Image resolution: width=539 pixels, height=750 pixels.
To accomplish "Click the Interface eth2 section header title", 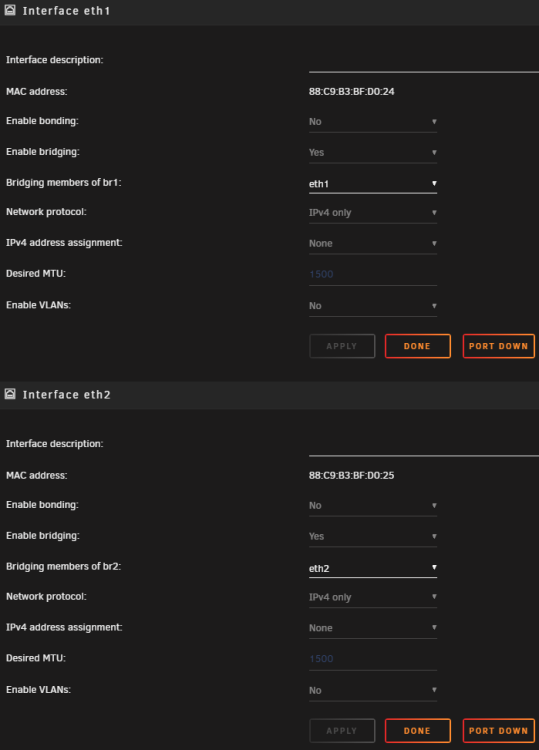I will (66, 395).
